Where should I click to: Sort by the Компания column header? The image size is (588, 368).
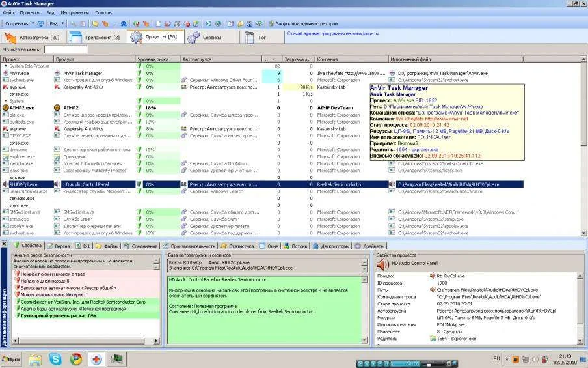351,59
